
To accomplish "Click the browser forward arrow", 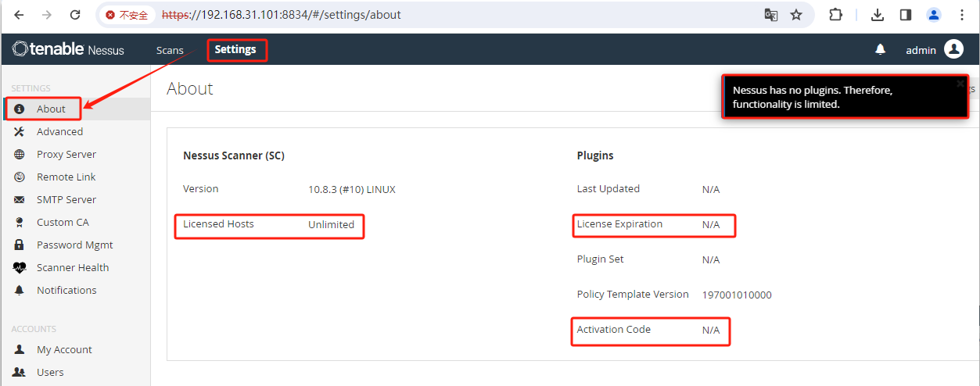I will pyautogui.click(x=47, y=15).
